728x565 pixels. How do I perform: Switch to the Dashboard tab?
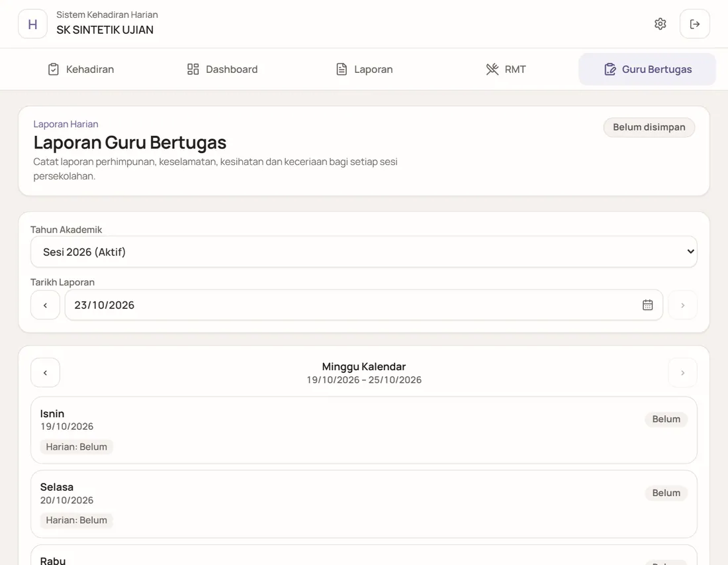pyautogui.click(x=222, y=70)
